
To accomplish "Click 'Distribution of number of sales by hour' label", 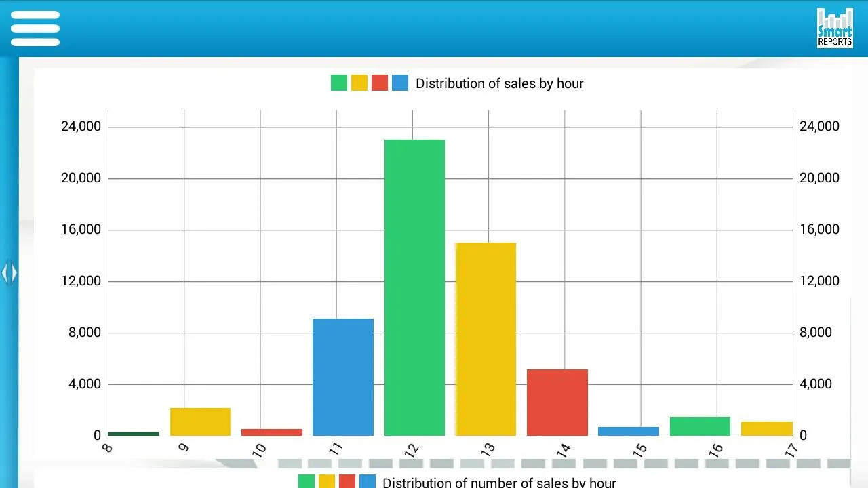I will coord(499,482).
